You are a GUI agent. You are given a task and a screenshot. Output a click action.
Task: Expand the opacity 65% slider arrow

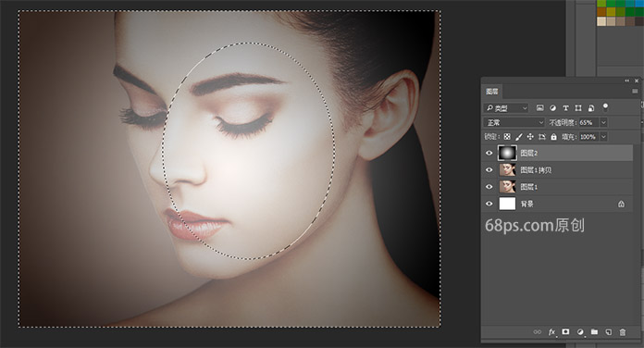(603, 122)
